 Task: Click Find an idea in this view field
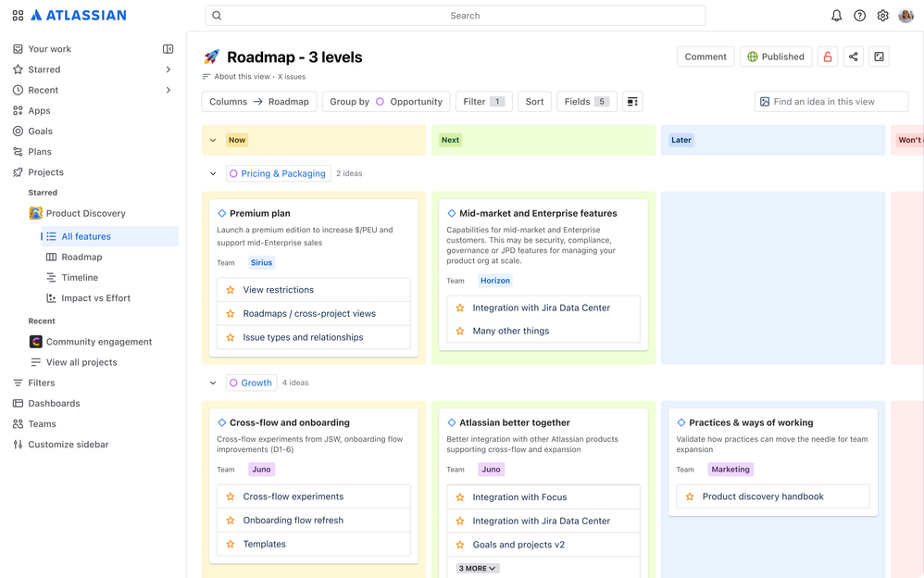(830, 102)
